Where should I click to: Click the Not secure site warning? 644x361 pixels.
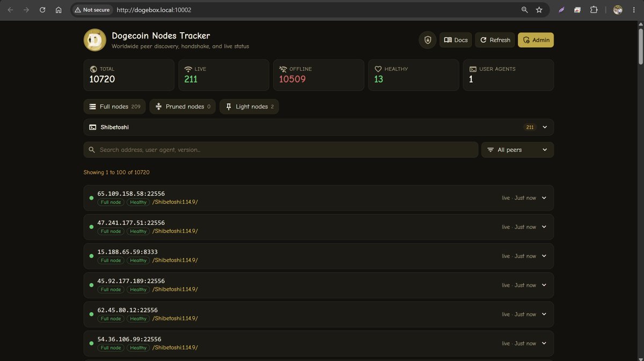pyautogui.click(x=92, y=10)
